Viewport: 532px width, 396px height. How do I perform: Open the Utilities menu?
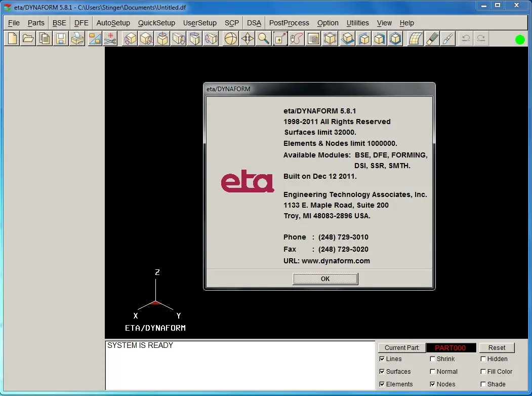point(357,23)
